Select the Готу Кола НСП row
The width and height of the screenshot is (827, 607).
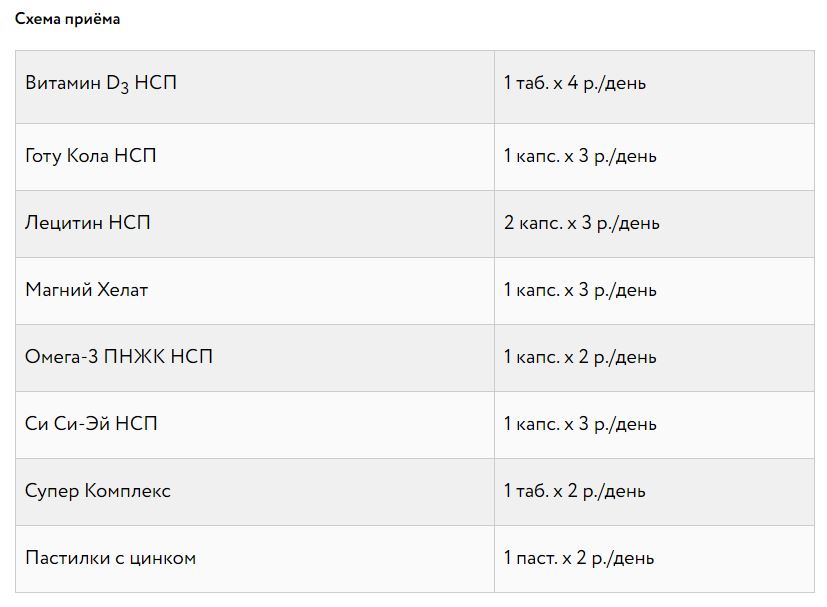click(x=415, y=157)
